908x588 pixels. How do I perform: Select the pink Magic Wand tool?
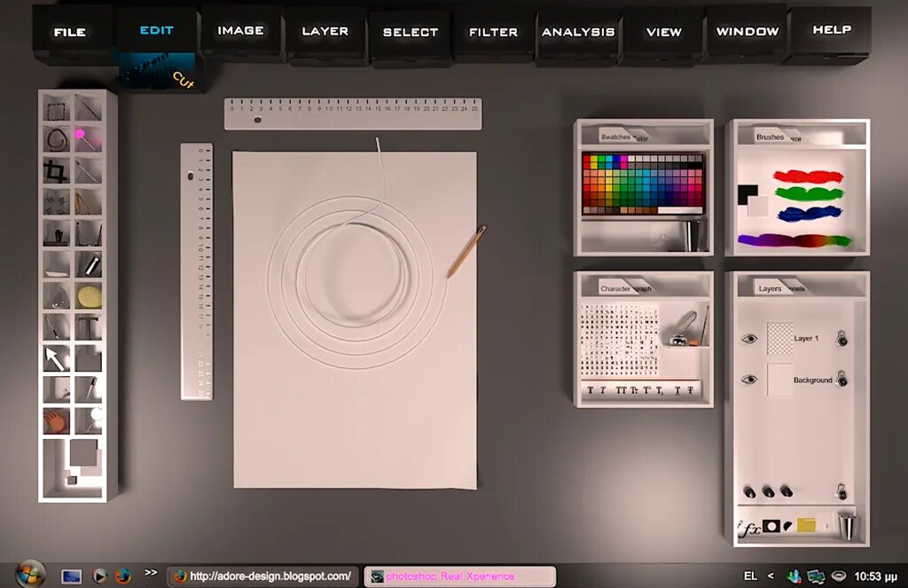coord(88,139)
